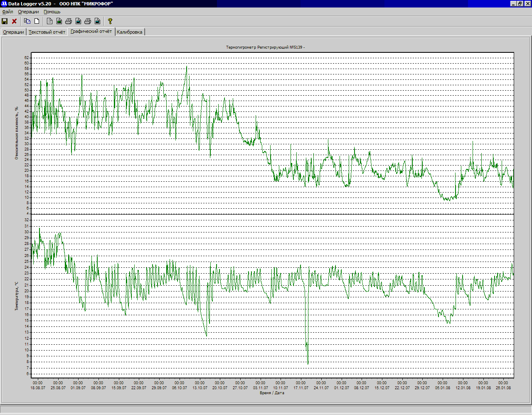Open the Операции menu in menu bar
This screenshot has width=532, height=415.
[28, 12]
